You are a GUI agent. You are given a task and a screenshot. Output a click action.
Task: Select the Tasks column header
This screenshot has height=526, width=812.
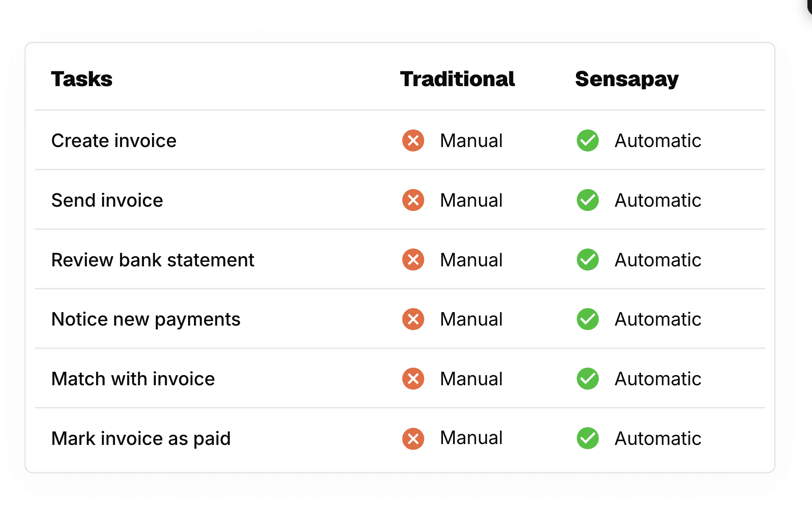(x=82, y=79)
